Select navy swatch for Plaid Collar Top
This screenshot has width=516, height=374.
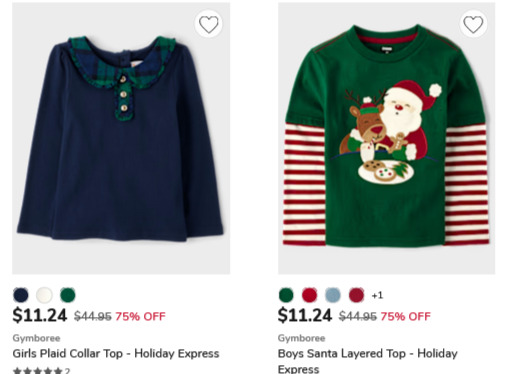21,295
